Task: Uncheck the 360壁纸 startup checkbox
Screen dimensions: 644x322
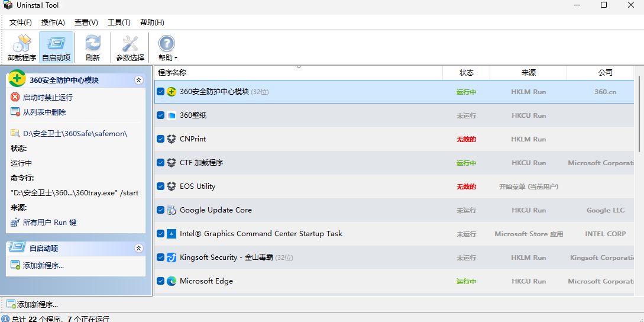Action: pyautogui.click(x=161, y=115)
